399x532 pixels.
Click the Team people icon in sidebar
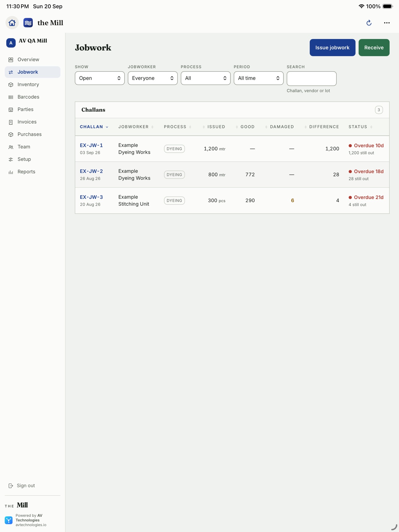(x=11, y=147)
